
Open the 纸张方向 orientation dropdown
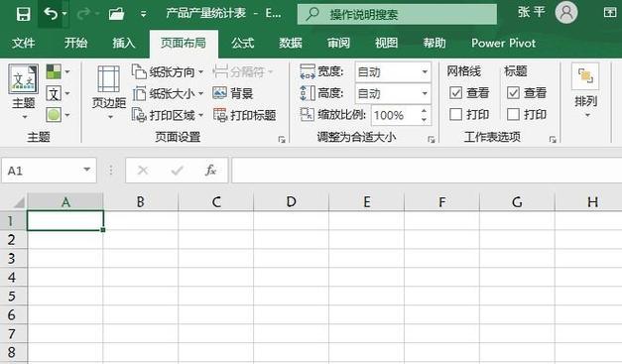168,72
